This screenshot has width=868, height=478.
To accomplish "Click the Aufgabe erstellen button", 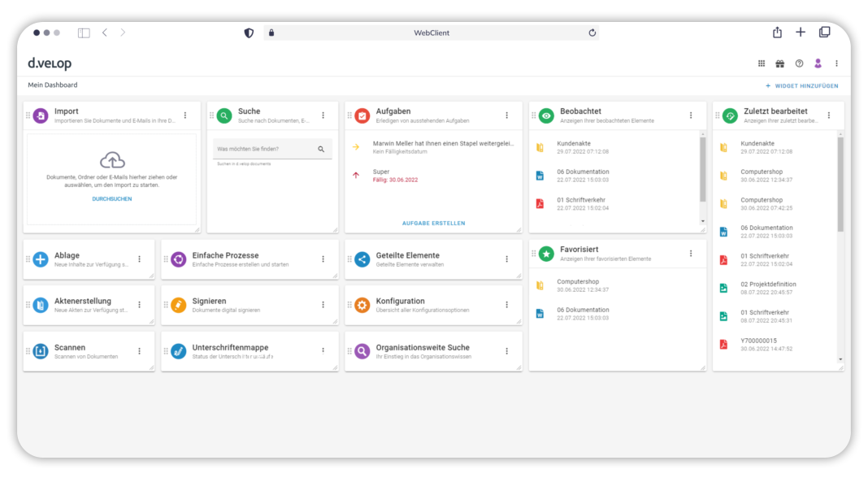I will [x=434, y=223].
